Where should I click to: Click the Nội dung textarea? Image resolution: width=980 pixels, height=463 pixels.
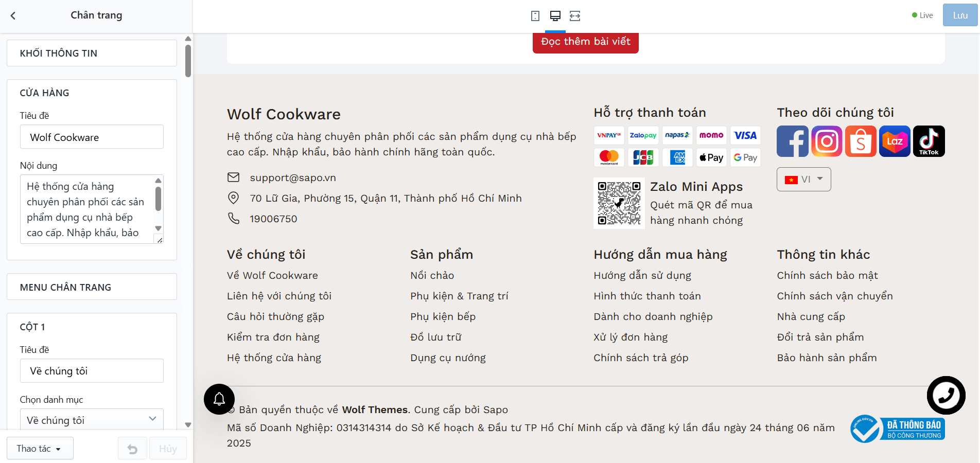(92, 209)
